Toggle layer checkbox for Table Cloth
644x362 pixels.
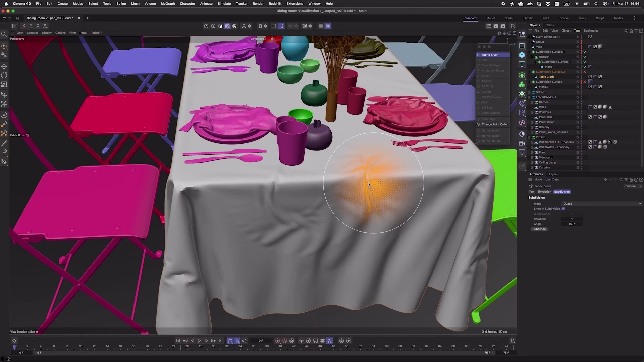[x=578, y=77]
